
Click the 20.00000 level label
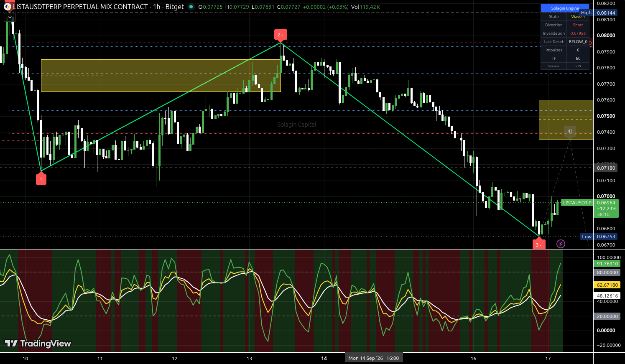607,316
